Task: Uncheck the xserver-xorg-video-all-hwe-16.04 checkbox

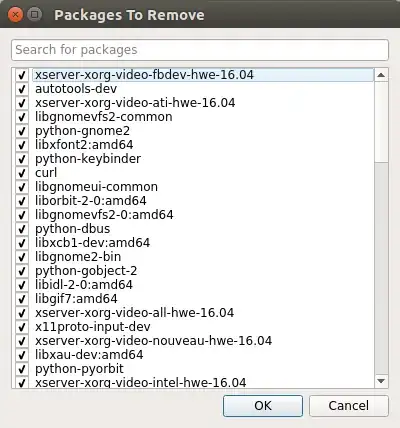Action: (22, 313)
